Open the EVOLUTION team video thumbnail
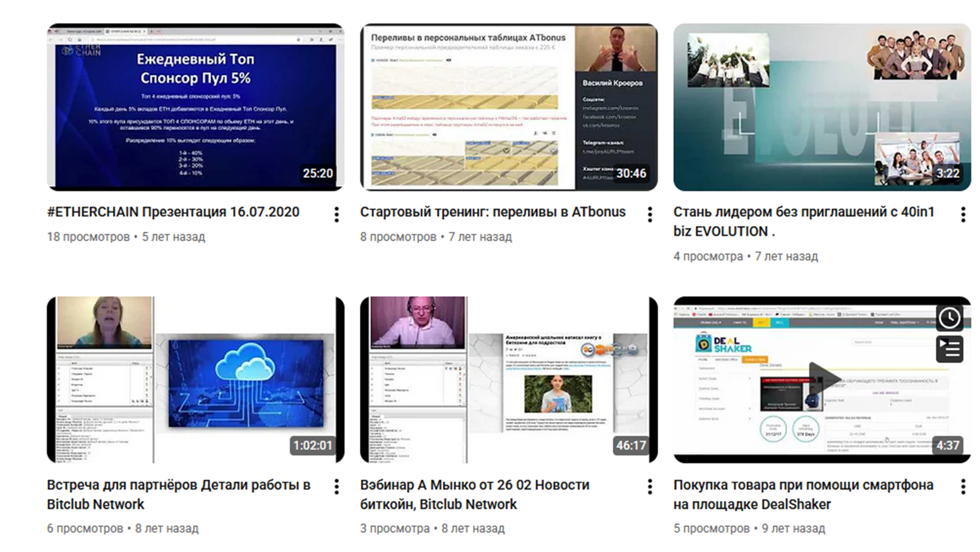Image resolution: width=980 pixels, height=552 pixels. (x=821, y=107)
